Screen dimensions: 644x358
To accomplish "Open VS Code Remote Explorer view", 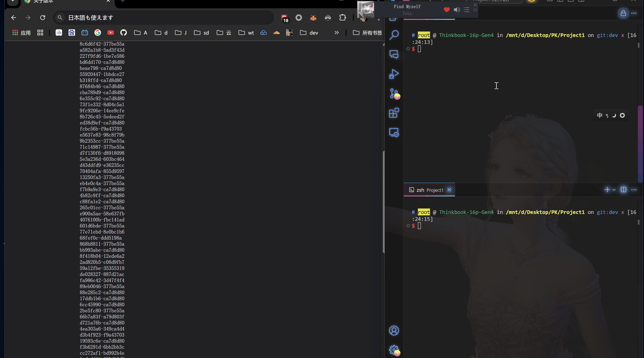I will click(394, 132).
